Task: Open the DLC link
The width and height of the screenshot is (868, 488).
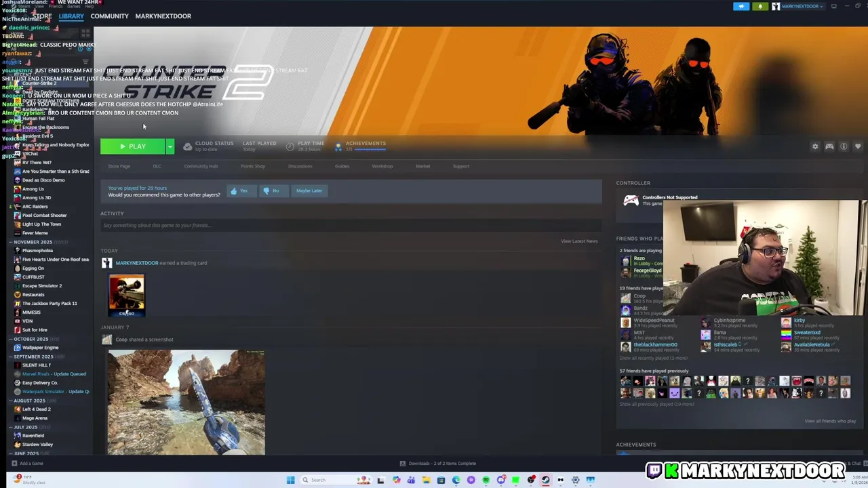Action: (x=157, y=166)
